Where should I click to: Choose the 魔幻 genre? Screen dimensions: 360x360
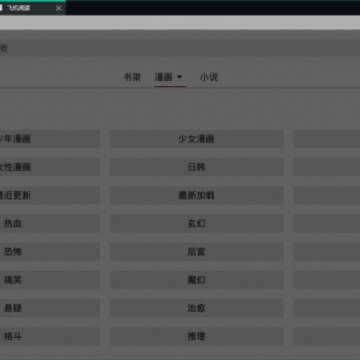tap(197, 280)
